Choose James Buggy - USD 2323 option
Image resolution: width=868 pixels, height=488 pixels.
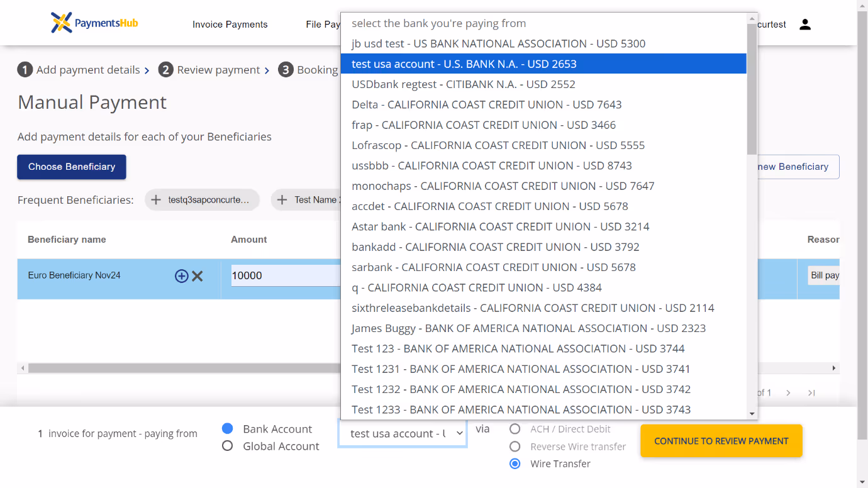[543, 328]
